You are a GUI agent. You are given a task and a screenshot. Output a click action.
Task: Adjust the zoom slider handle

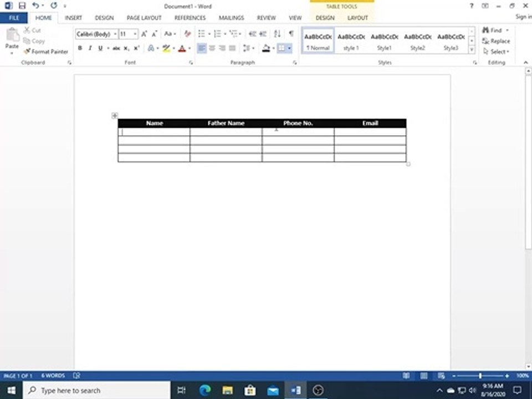coord(480,376)
